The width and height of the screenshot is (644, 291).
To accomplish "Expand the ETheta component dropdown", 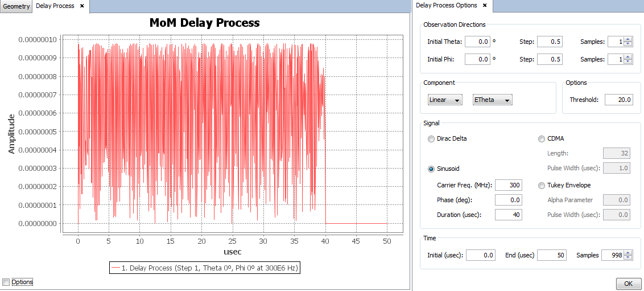I will point(493,100).
